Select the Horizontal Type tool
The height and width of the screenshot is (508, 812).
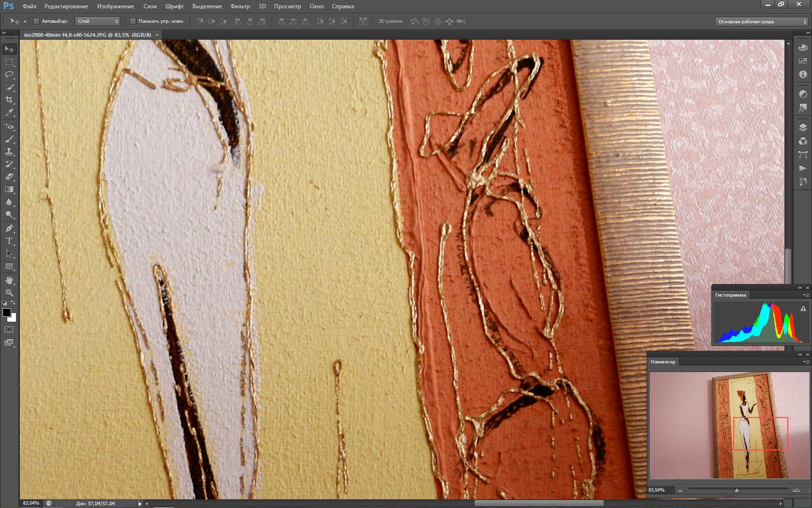9,241
